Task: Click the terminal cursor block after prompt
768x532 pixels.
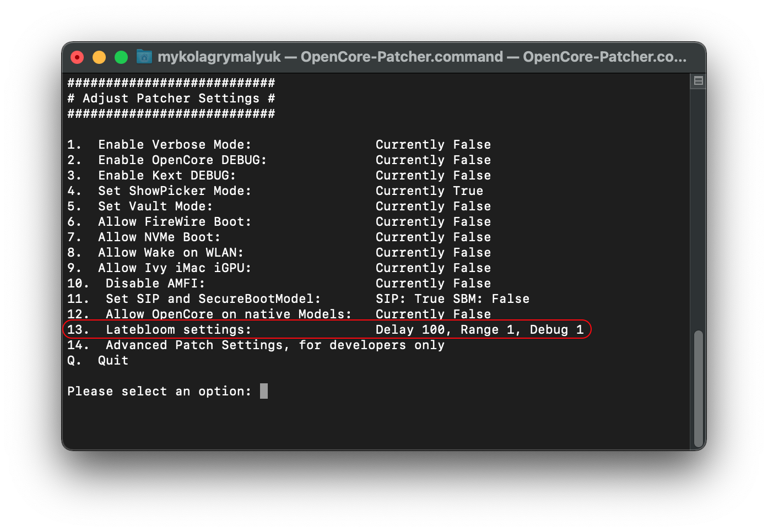Action: point(264,391)
